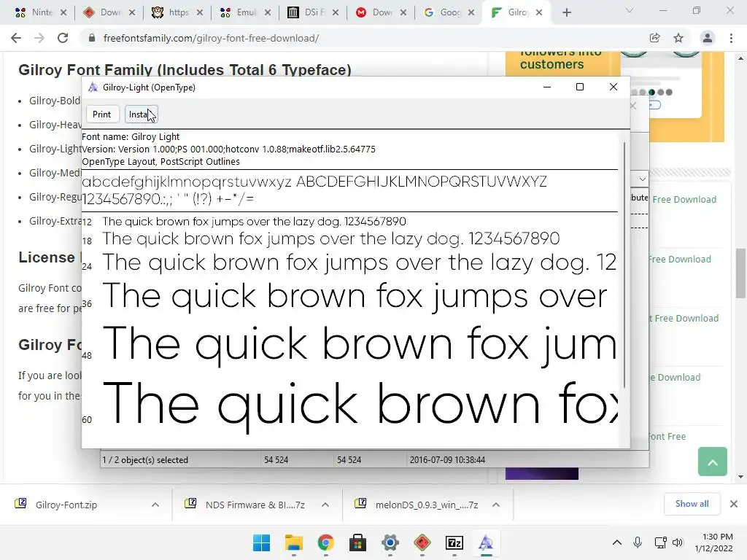The width and height of the screenshot is (747, 560).
Task: Click the site padlock icon in address bar
Action: pos(92,38)
